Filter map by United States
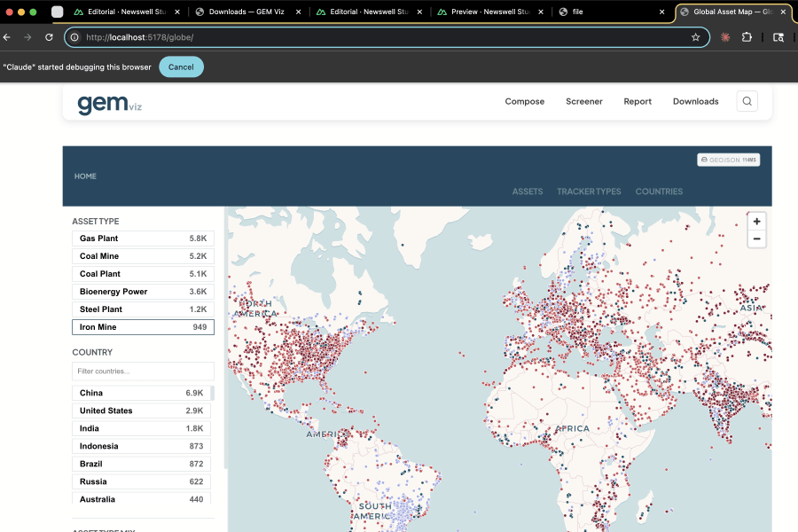 pos(141,411)
